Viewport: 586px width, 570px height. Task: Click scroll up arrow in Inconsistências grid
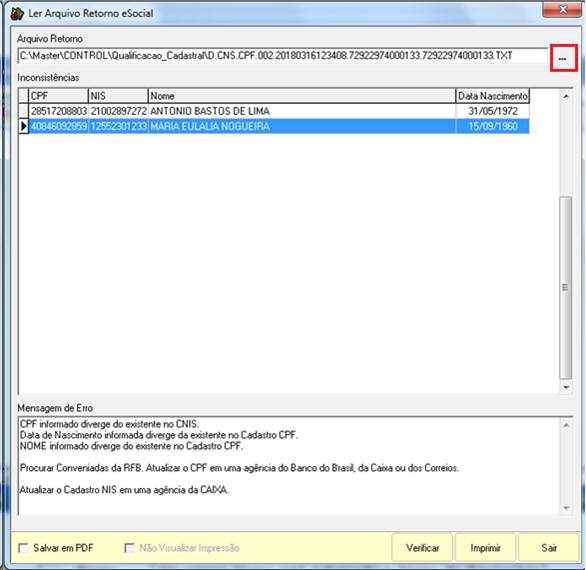[566, 96]
